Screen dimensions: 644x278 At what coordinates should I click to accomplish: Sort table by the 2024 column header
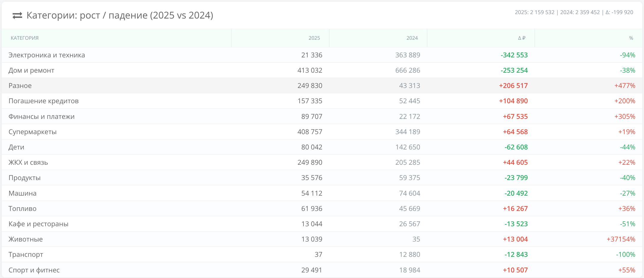click(x=412, y=38)
